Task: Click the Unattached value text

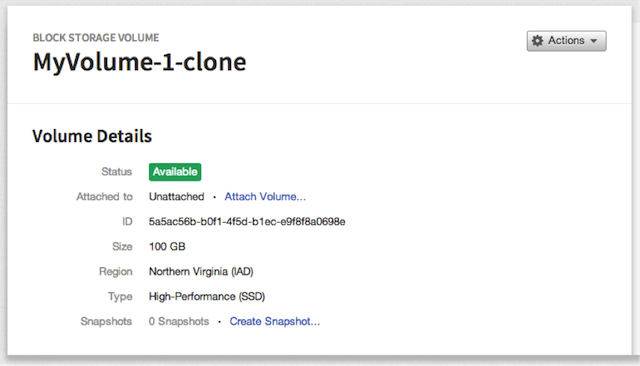Action: [x=176, y=197]
